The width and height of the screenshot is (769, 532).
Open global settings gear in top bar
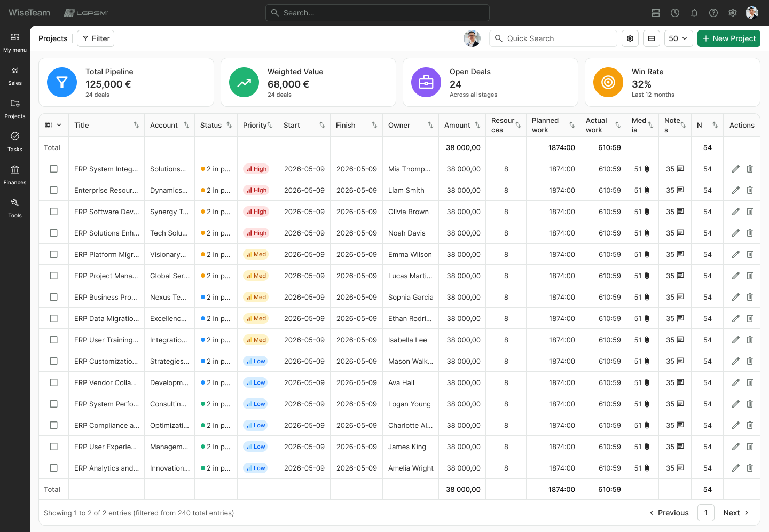coord(733,13)
